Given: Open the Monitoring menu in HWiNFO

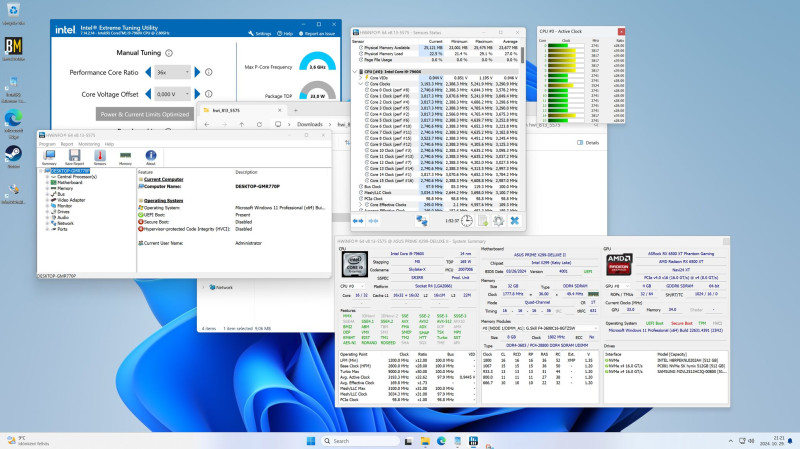Looking at the screenshot, I should 89,144.
